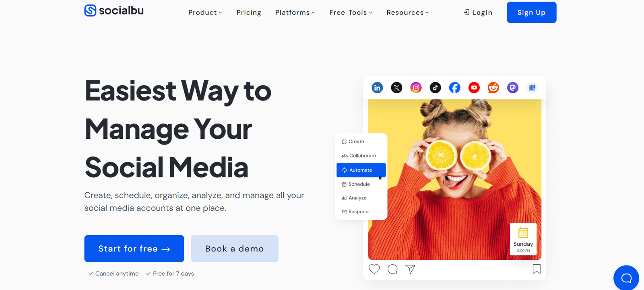Open the Pricing page link
Screen dimensions: 644x290
[x=249, y=12]
